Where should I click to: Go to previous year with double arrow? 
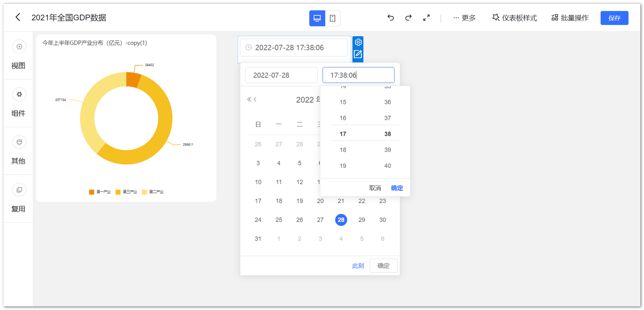[249, 99]
